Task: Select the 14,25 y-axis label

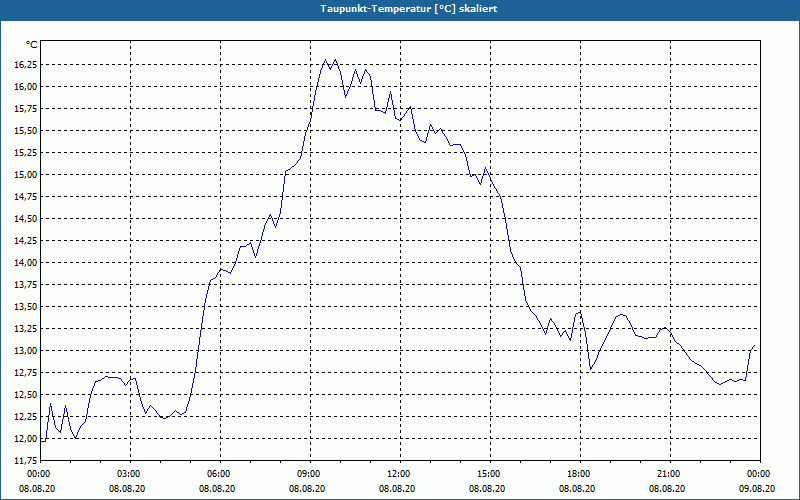Action: [x=26, y=241]
